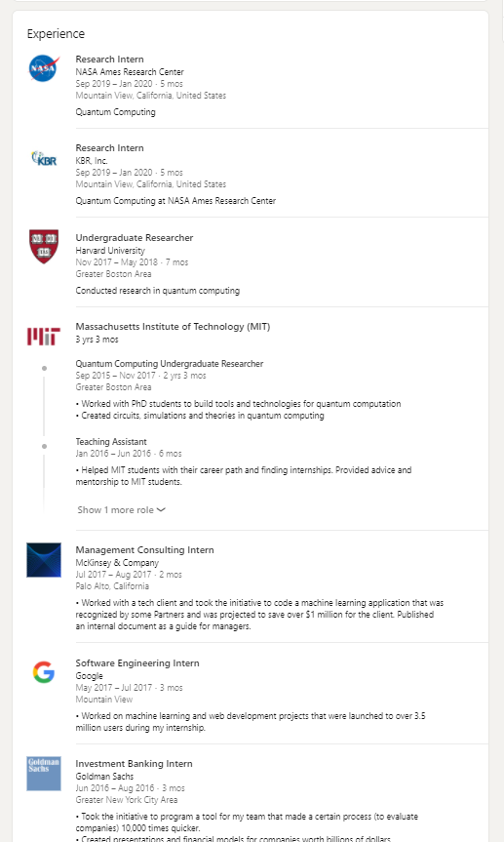Click the Harvard University company name
Viewport: 504px width, 842px height.
point(110,250)
